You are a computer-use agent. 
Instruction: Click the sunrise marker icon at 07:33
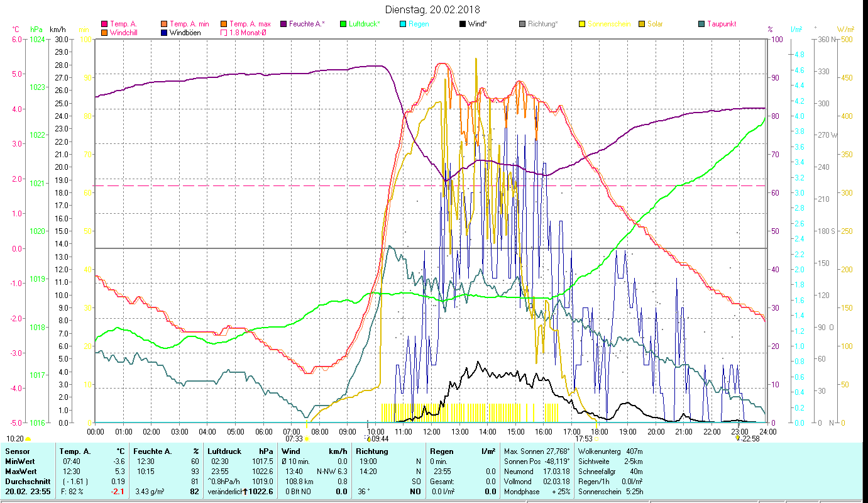307,439
